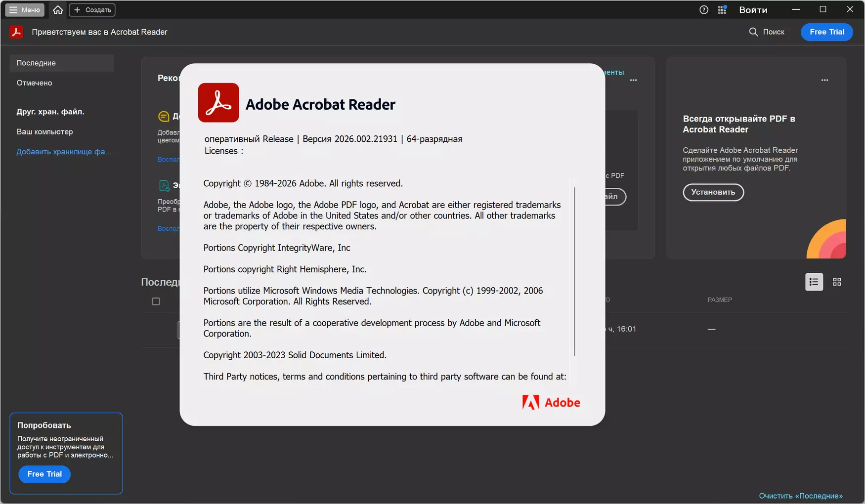Switch to grid view icon
Screen dimensions: 865x504
[x=837, y=282]
